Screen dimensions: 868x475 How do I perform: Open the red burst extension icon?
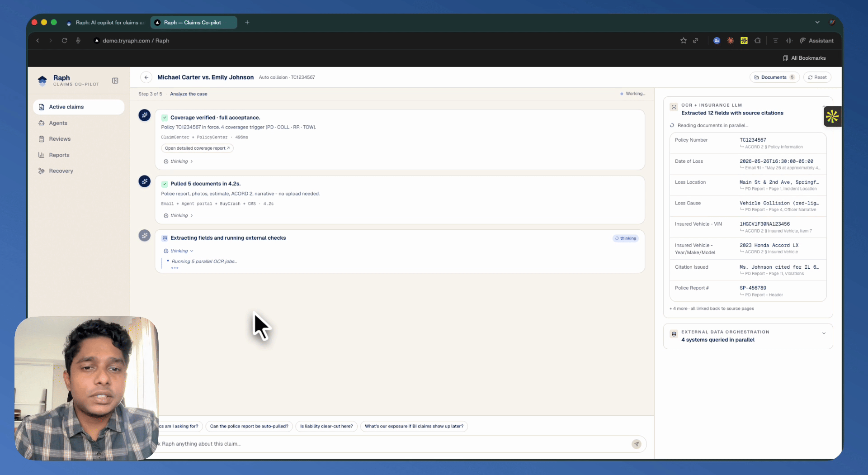click(x=731, y=41)
